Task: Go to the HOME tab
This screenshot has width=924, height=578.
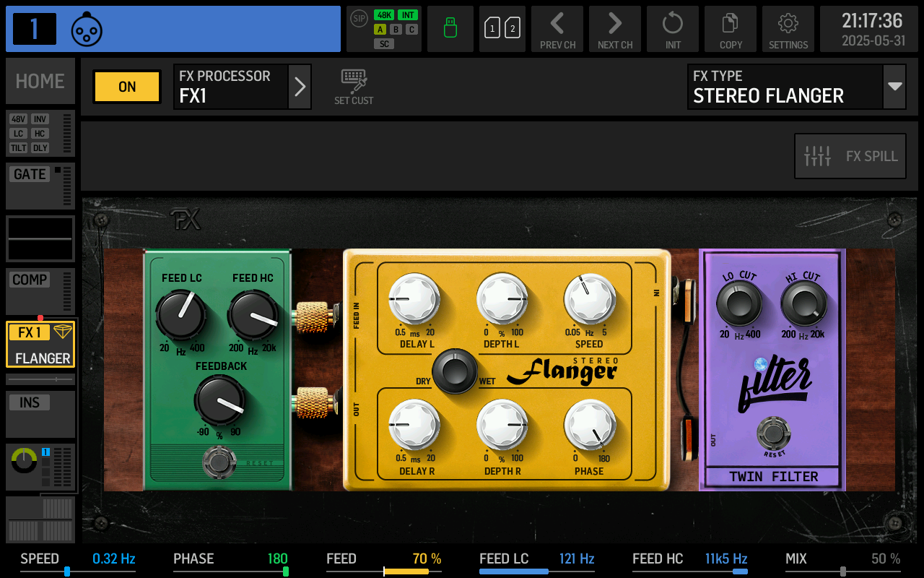Action: pos(40,81)
